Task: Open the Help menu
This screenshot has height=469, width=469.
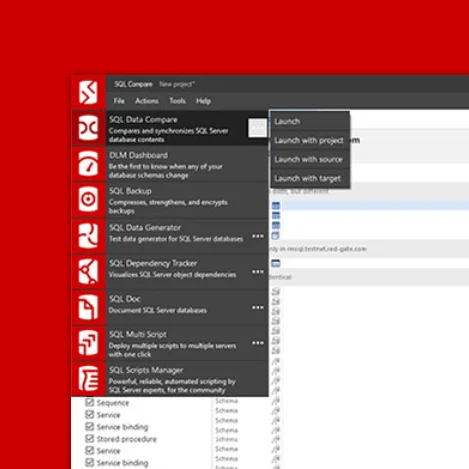Action: 203,101
